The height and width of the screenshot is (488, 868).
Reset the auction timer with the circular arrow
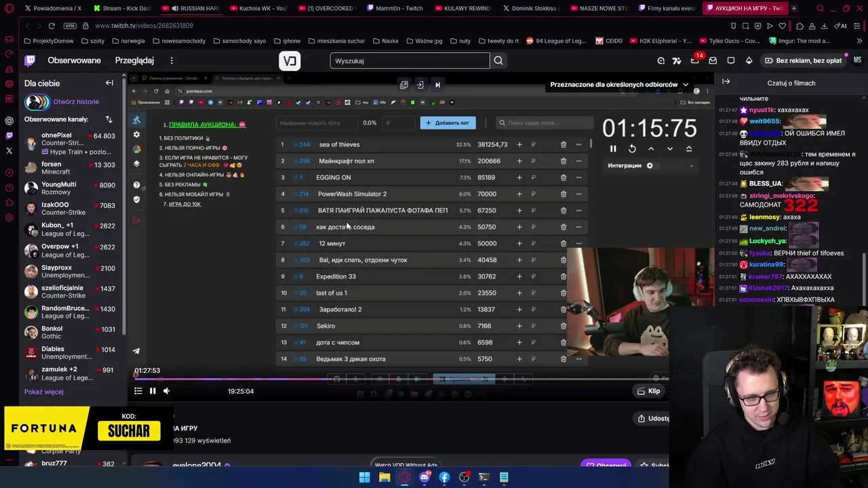pos(632,148)
